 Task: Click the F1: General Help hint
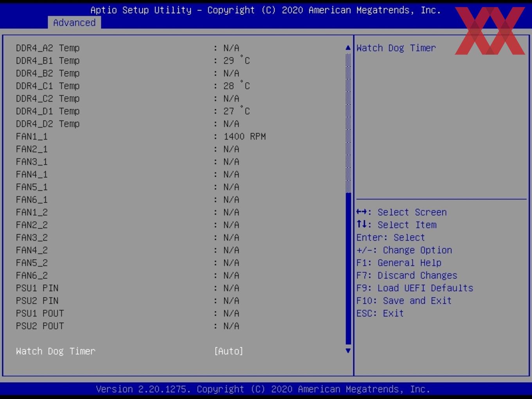(399, 263)
